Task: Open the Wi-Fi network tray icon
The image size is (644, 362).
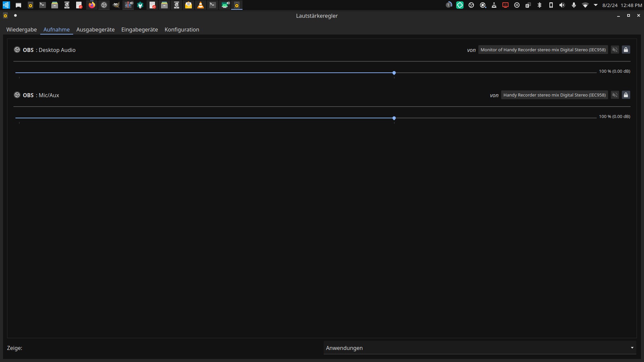Action: (585, 5)
